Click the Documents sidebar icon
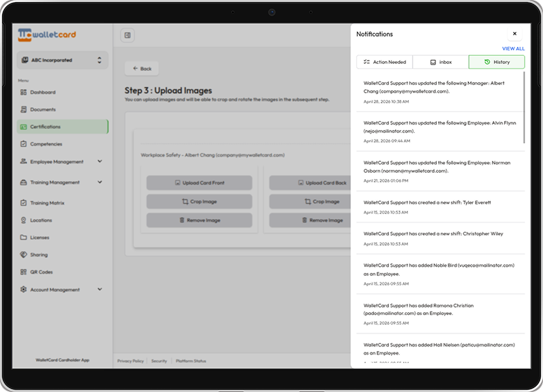This screenshot has width=543, height=392. pos(23,110)
